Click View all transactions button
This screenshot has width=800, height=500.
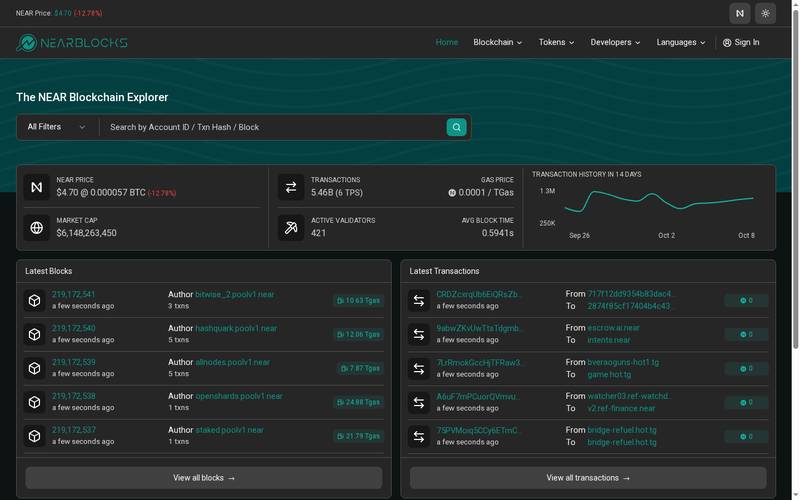(588, 478)
